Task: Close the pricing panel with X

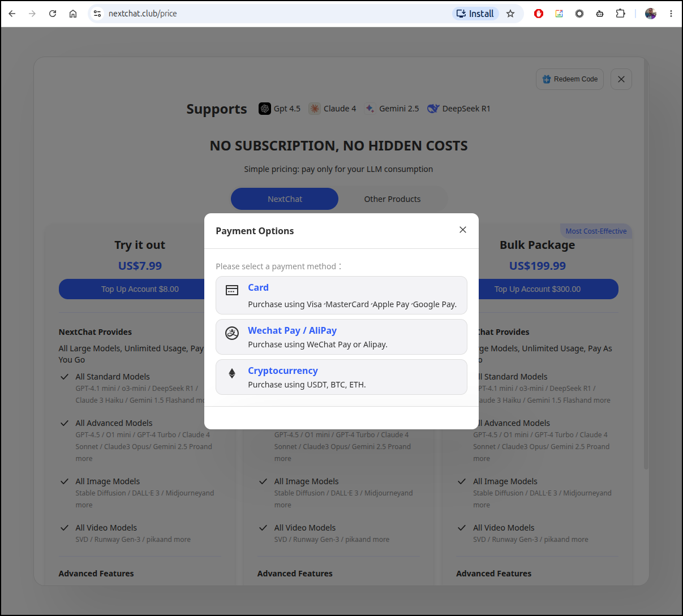Action: pyautogui.click(x=621, y=79)
